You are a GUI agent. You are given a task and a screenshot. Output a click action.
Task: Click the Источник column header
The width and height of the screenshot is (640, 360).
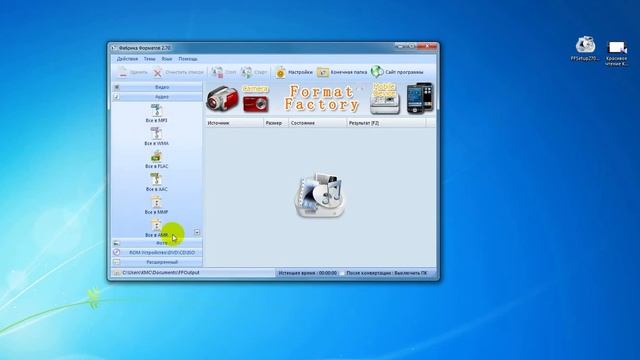tap(234, 123)
